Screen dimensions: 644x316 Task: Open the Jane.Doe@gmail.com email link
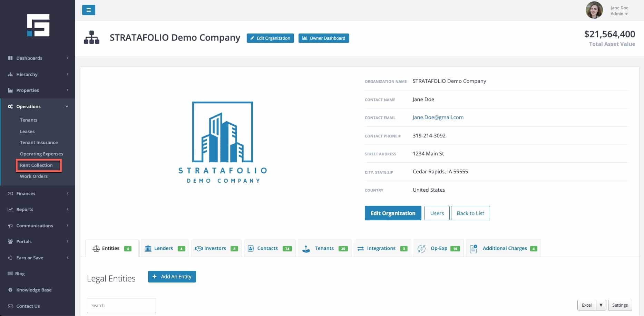pos(438,117)
